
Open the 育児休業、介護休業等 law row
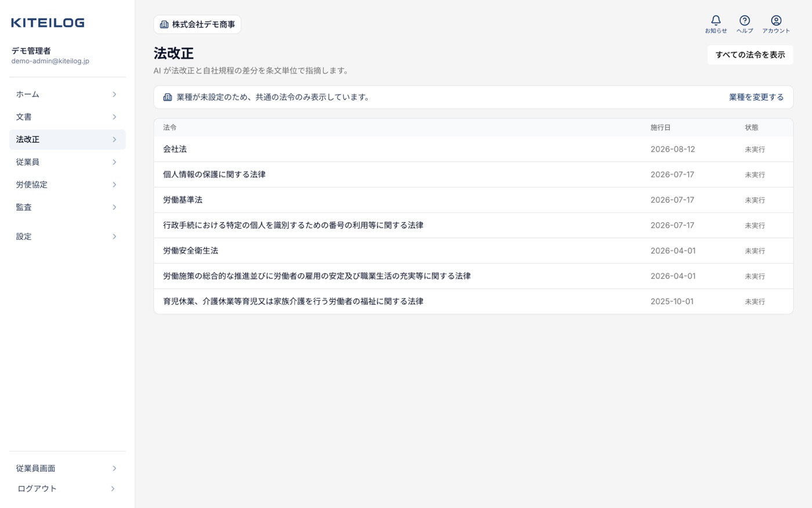tap(473, 301)
